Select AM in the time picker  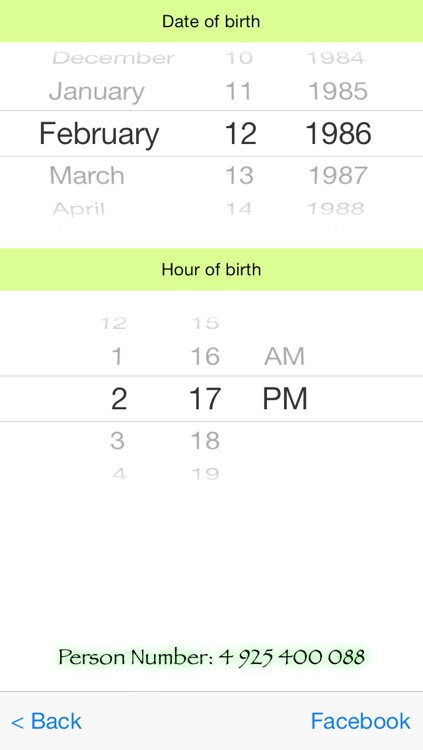[x=284, y=356]
